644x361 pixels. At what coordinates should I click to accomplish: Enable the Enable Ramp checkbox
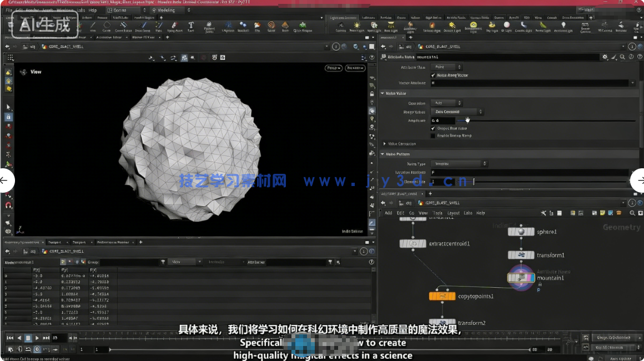pyautogui.click(x=432, y=136)
